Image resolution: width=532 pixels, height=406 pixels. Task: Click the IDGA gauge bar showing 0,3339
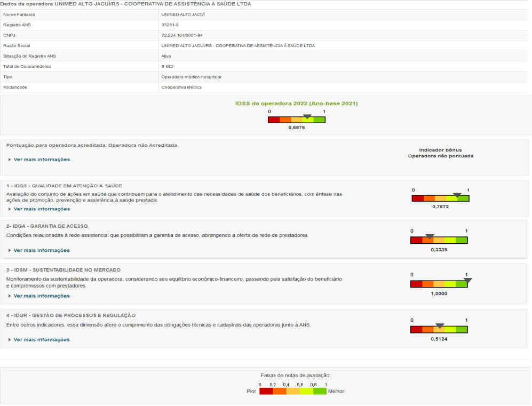(439, 240)
